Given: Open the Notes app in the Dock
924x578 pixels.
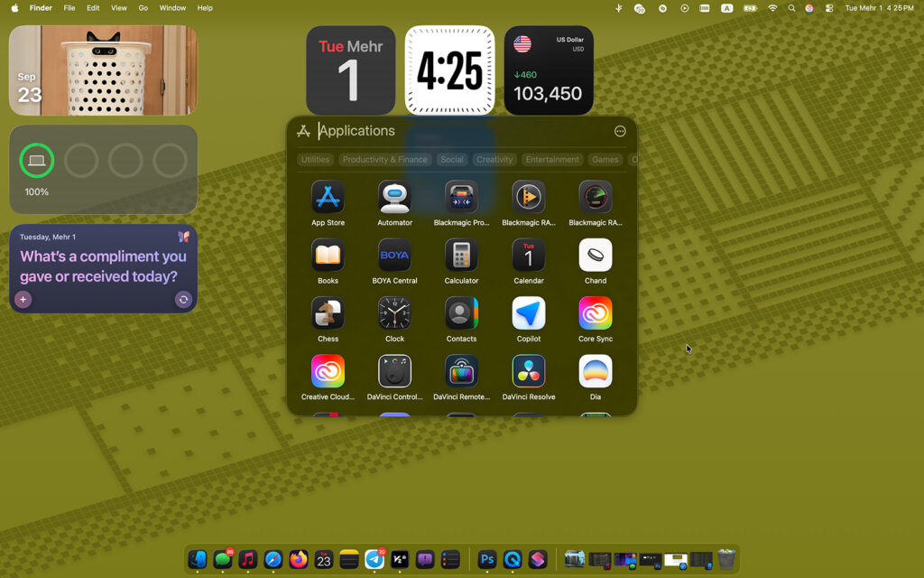Looking at the screenshot, I should tap(349, 559).
